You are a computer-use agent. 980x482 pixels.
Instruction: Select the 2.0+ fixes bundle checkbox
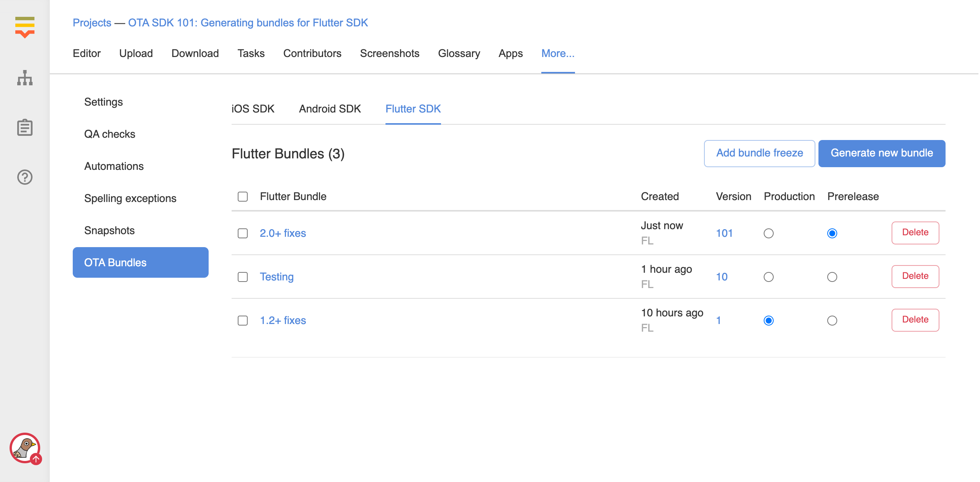(x=243, y=233)
